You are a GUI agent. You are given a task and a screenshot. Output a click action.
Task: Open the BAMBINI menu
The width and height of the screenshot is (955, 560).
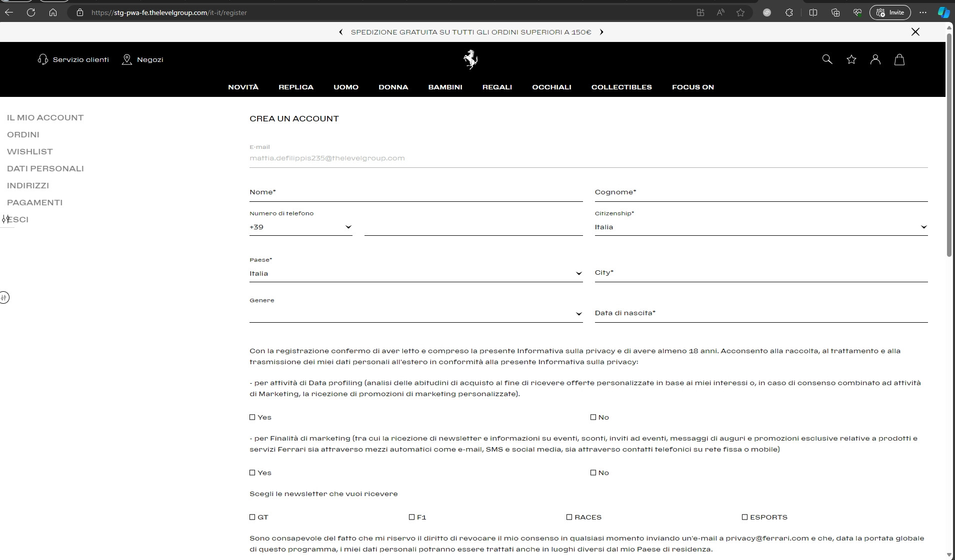(x=445, y=87)
